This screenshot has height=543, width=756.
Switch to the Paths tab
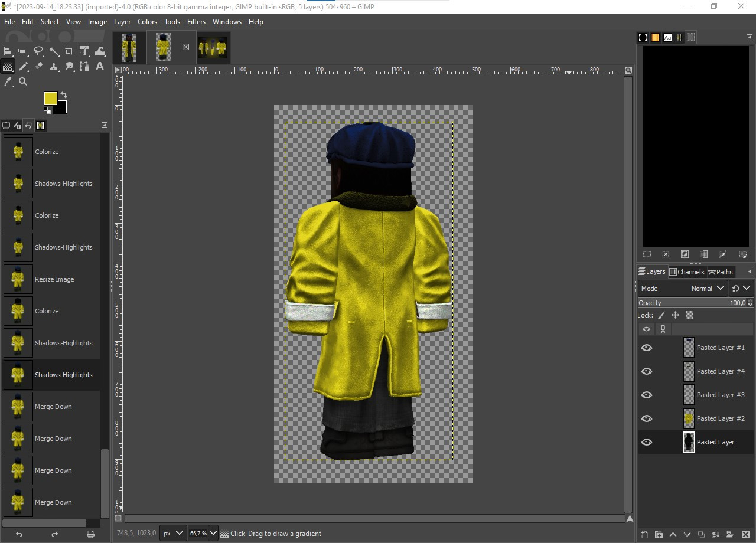(x=721, y=272)
